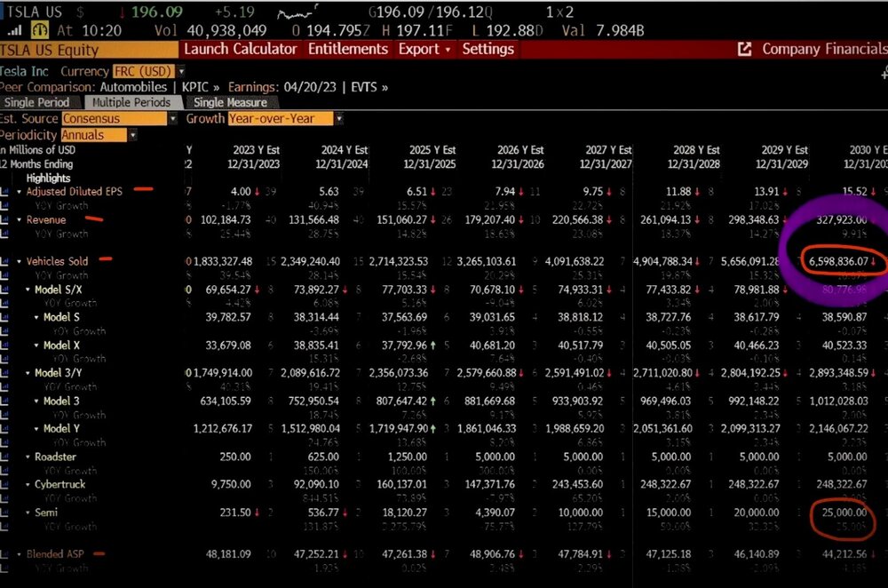Collapse the Vehicles Sold tree node
The image size is (888, 588).
[x=19, y=262]
